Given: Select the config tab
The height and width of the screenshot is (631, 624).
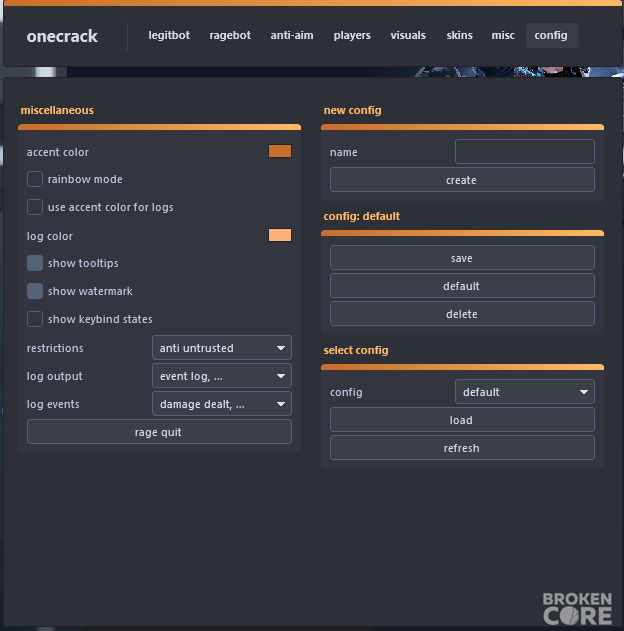Looking at the screenshot, I should pos(552,35).
